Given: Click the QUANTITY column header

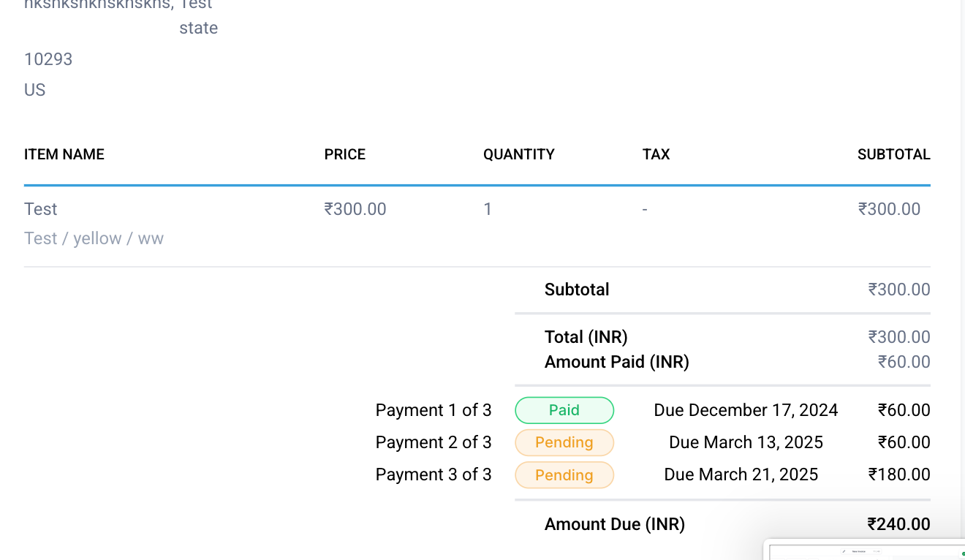Looking at the screenshot, I should coord(518,154).
